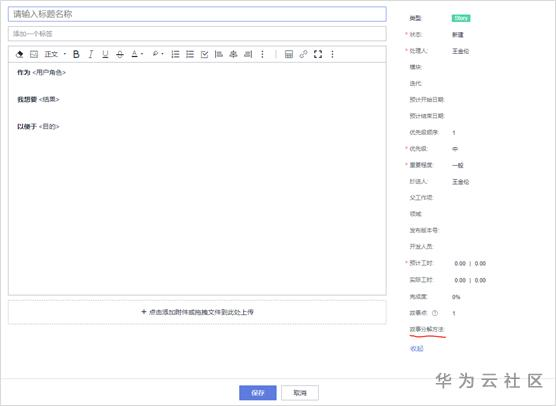The height and width of the screenshot is (406, 556).
Task: Open the highlight color dropdown
Action: click(x=158, y=54)
